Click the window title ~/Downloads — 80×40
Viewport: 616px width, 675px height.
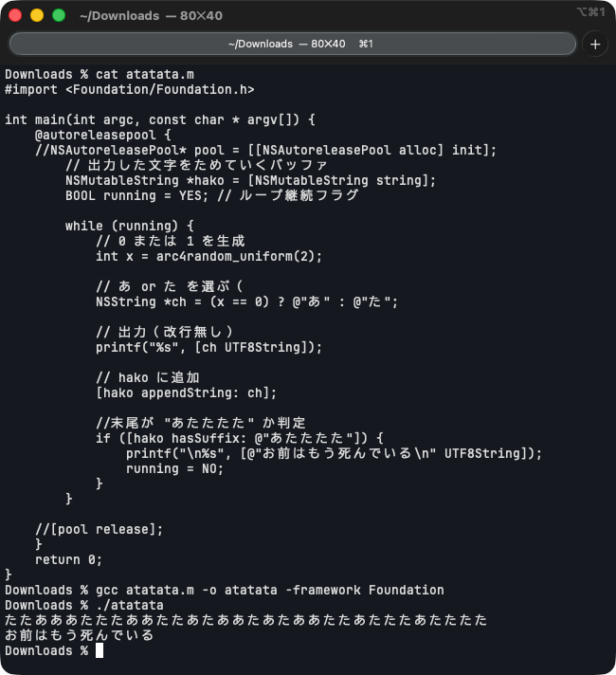[x=151, y=16]
